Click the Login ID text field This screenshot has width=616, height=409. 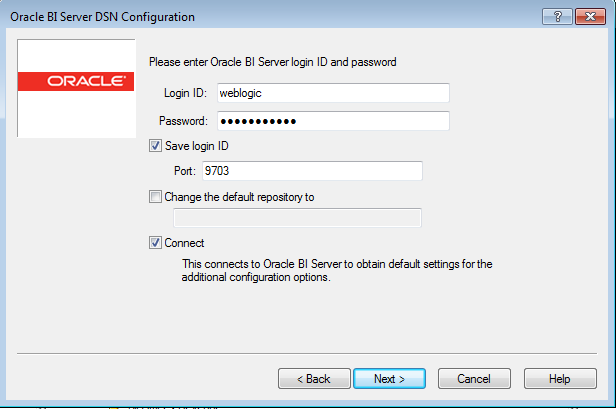(331, 93)
